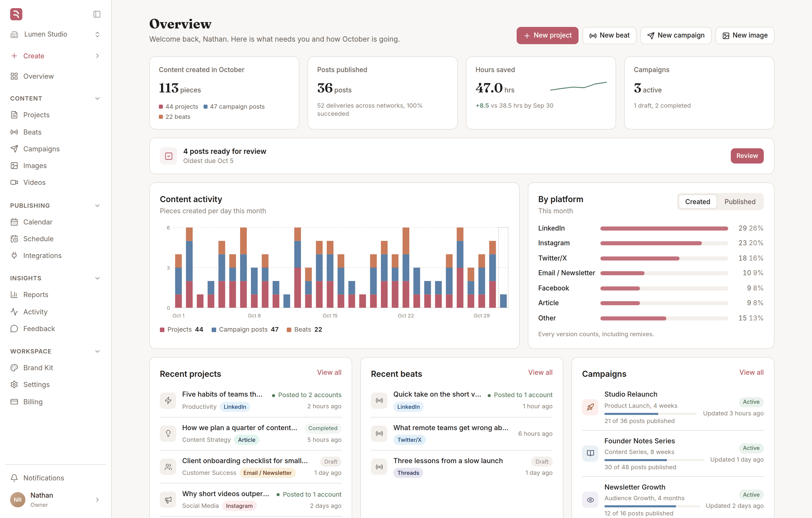The image size is (812, 518).
Task: Open Integrations in the sidebar
Action: coord(56,255)
